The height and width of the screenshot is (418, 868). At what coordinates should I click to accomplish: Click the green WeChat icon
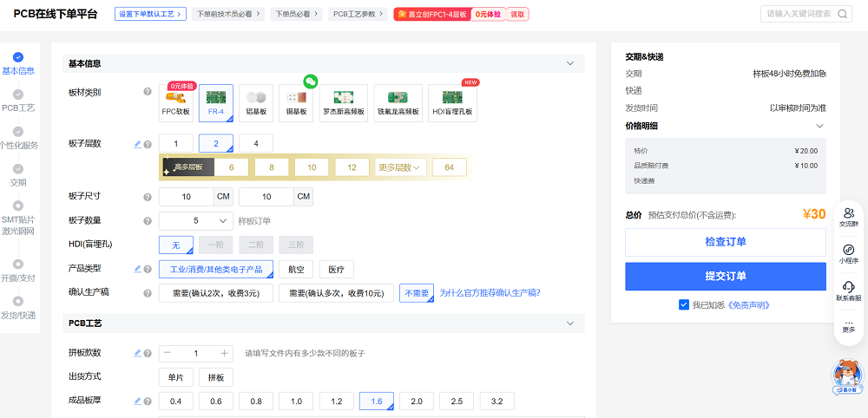pyautogui.click(x=311, y=82)
